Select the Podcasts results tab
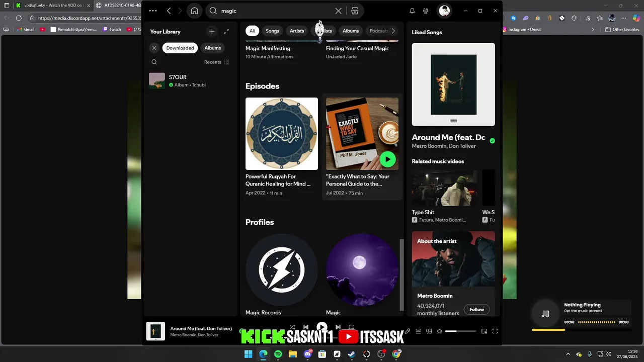The image size is (644, 362). [x=379, y=31]
